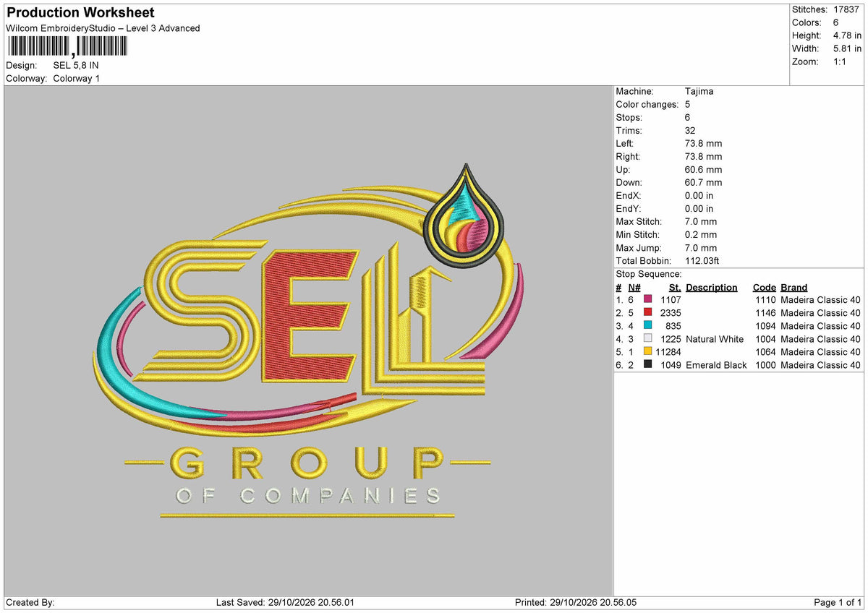
Task: Click the 'Stop Sequence:' label
Action: tap(649, 275)
